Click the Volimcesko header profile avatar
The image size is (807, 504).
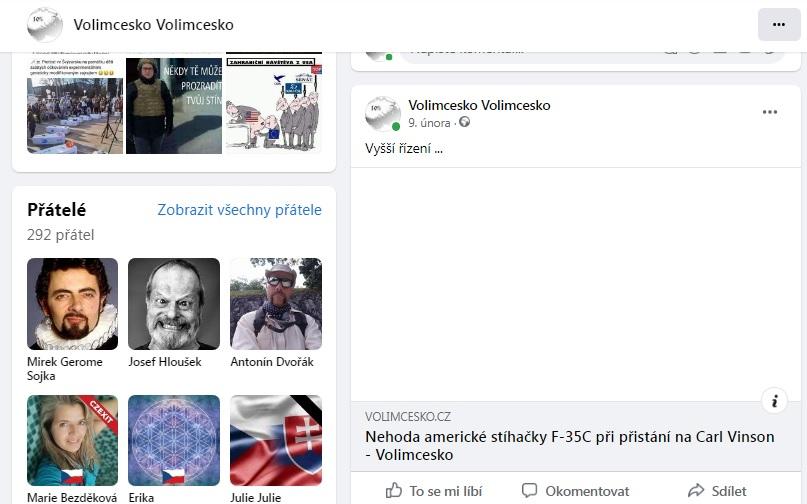tap(45, 24)
